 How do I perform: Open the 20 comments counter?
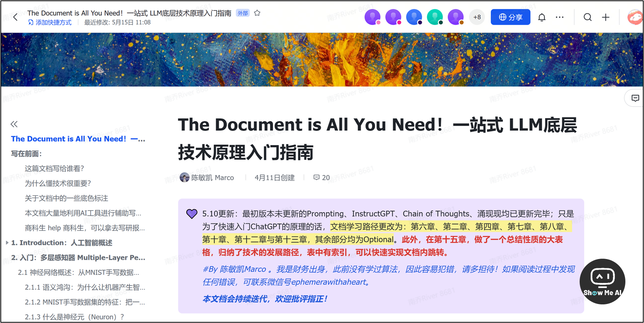click(x=322, y=178)
